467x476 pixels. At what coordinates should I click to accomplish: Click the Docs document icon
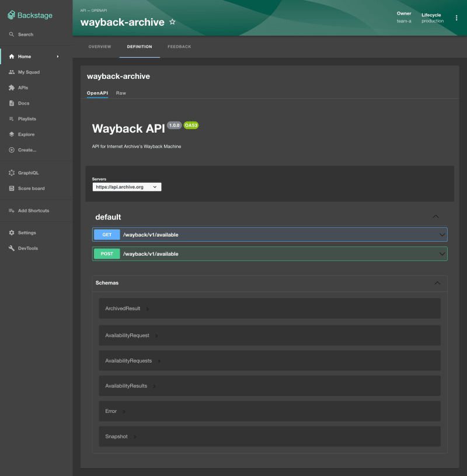point(12,103)
